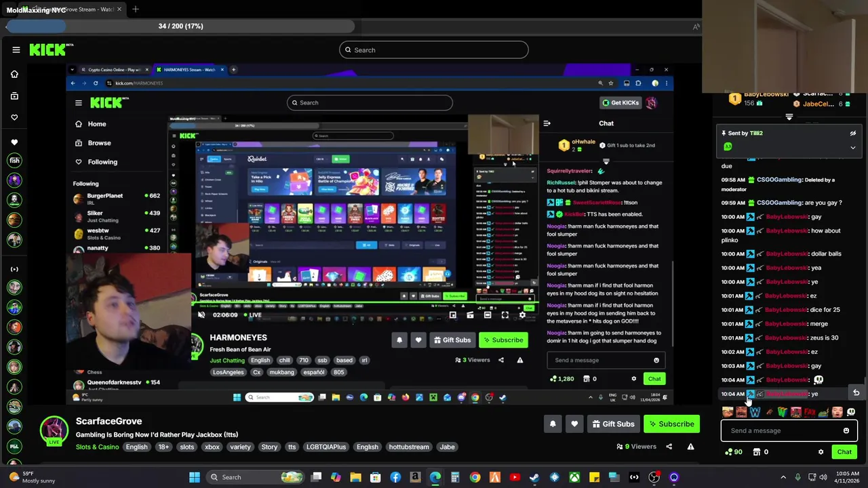Open Steam from the taskbar

534,477
